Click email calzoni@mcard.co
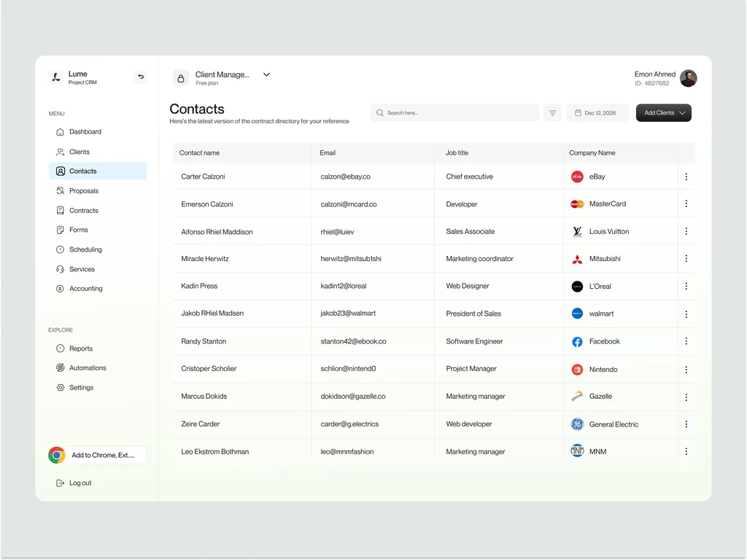The width and height of the screenshot is (747, 560). point(349,204)
